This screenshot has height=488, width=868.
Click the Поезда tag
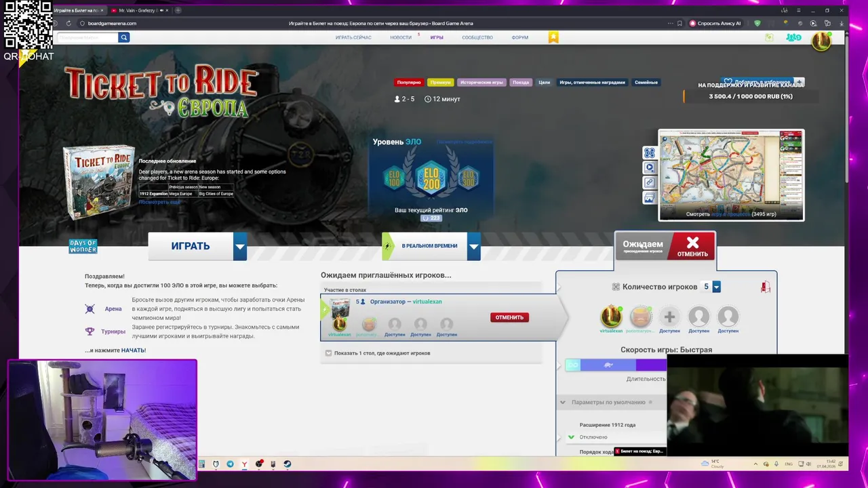[521, 83]
